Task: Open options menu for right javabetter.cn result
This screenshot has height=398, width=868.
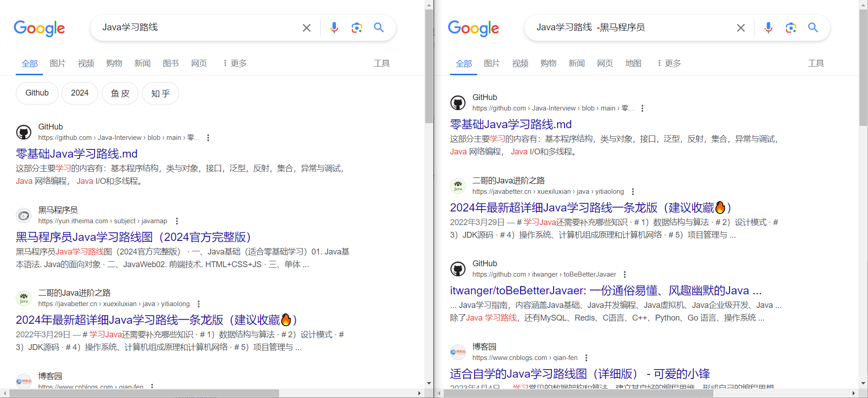Action: 633,192
